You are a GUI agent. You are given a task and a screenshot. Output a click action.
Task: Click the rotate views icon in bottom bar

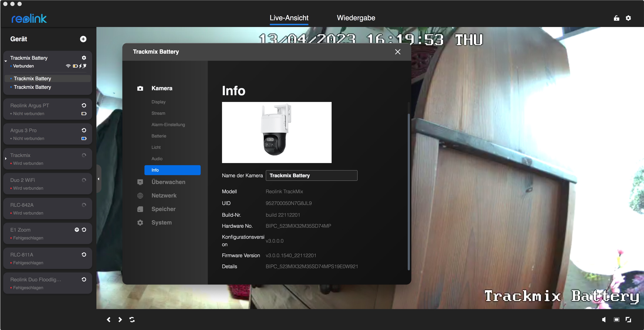pyautogui.click(x=132, y=320)
